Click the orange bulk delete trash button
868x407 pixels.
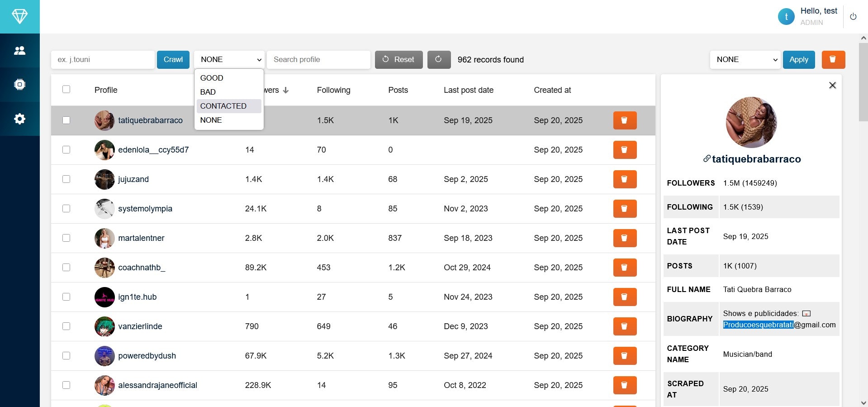(833, 59)
